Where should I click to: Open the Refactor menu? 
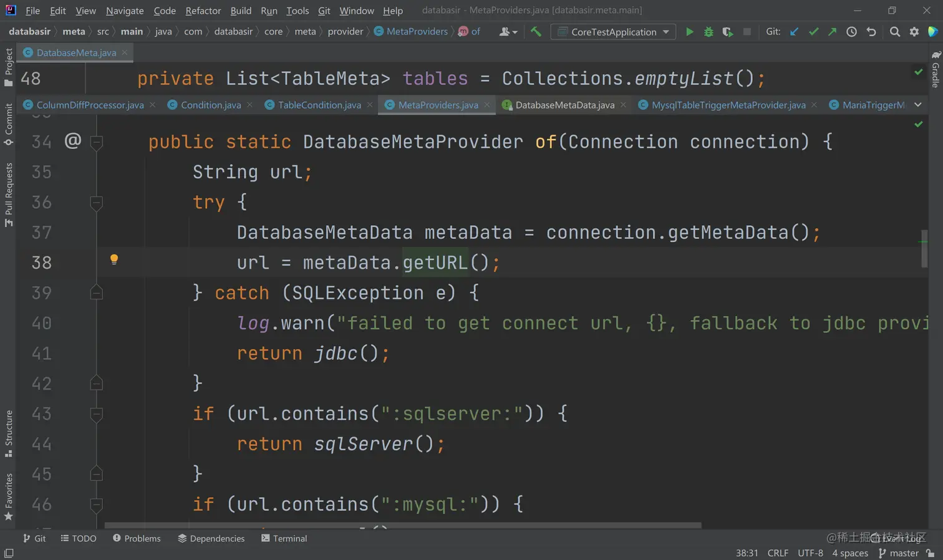click(x=203, y=11)
